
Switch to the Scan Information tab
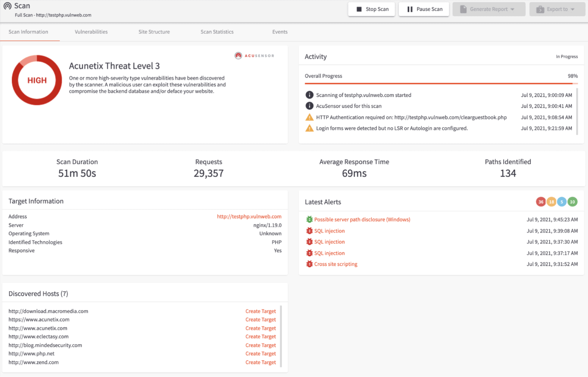tap(28, 32)
